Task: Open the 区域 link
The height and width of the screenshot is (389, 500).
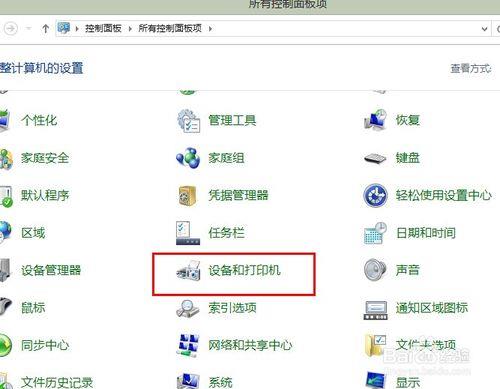Action: pos(33,233)
